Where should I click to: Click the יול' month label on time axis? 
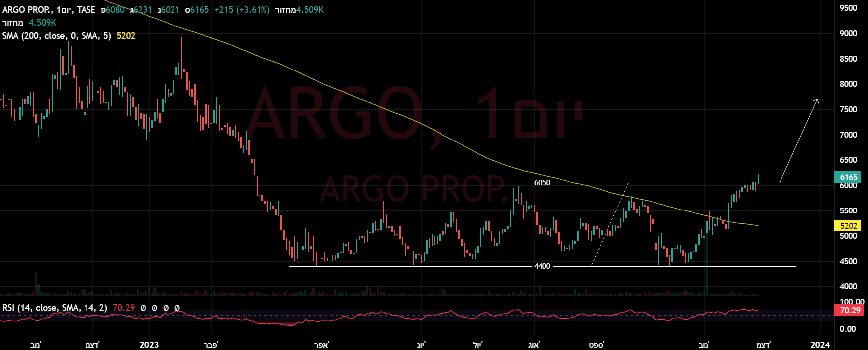pos(478,345)
